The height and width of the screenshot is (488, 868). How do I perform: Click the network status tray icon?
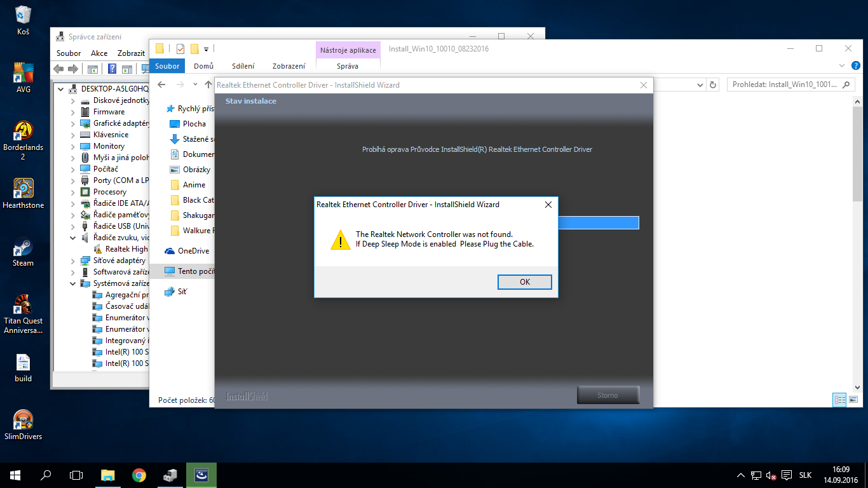point(756,475)
